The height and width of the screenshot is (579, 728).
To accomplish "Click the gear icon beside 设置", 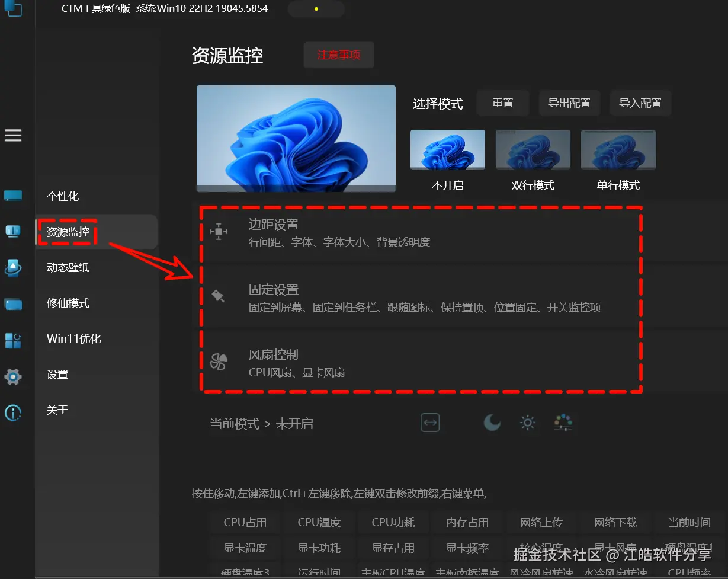I will pos(13,376).
